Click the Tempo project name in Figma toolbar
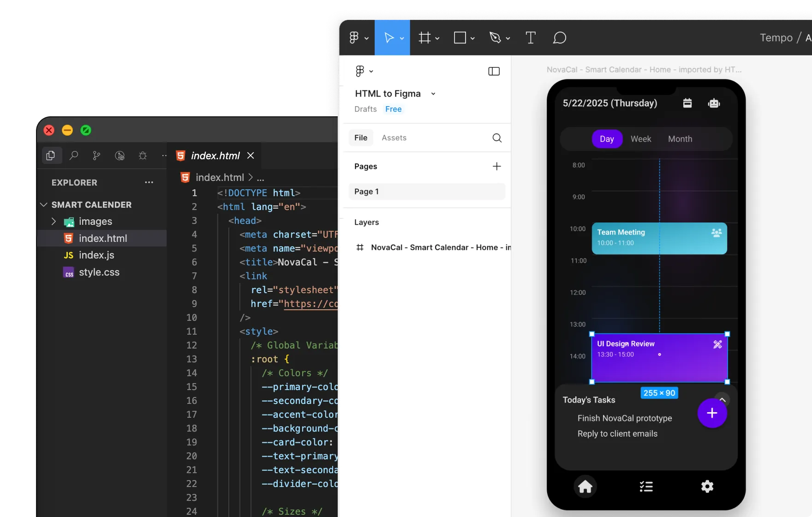 (776, 37)
